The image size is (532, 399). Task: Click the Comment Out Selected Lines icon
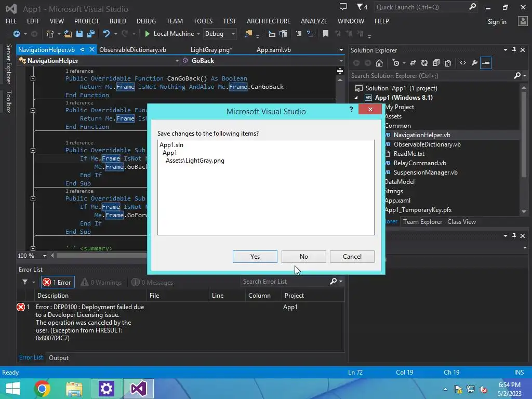299,34
